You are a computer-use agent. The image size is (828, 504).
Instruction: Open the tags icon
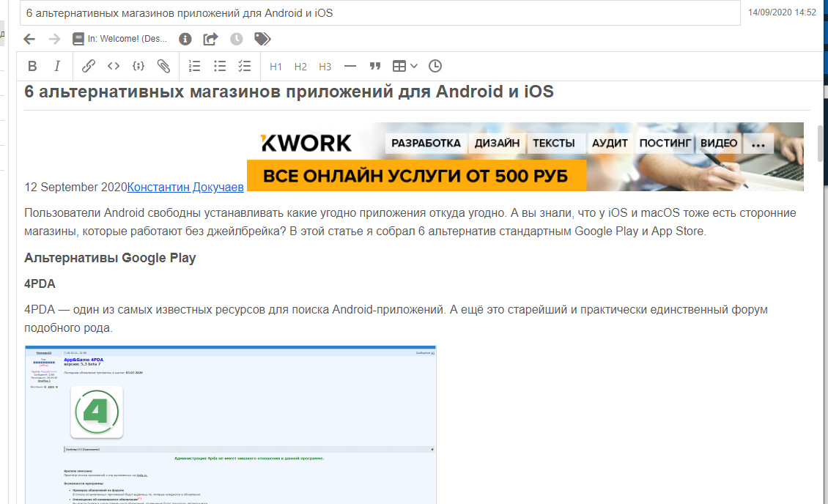pyautogui.click(x=262, y=39)
